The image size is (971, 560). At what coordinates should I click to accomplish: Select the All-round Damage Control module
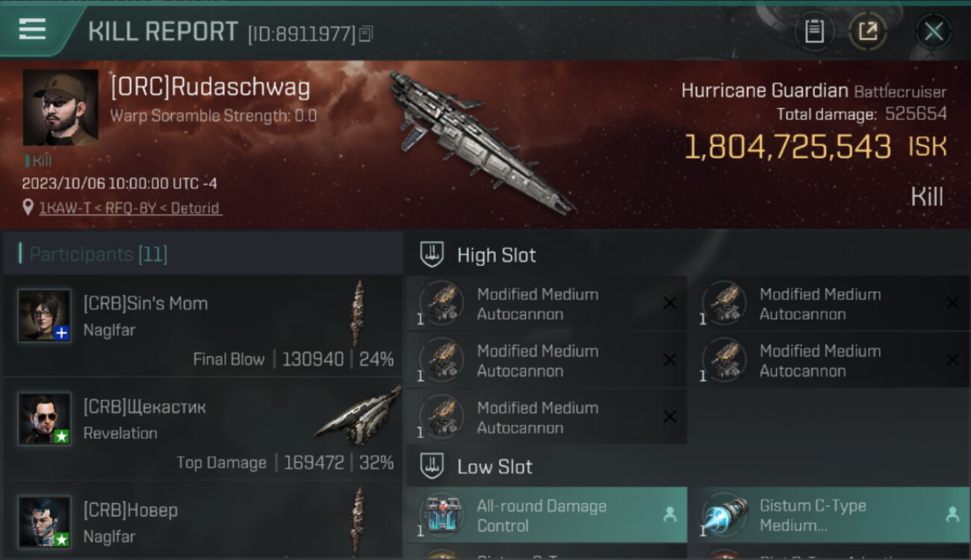pos(547,515)
